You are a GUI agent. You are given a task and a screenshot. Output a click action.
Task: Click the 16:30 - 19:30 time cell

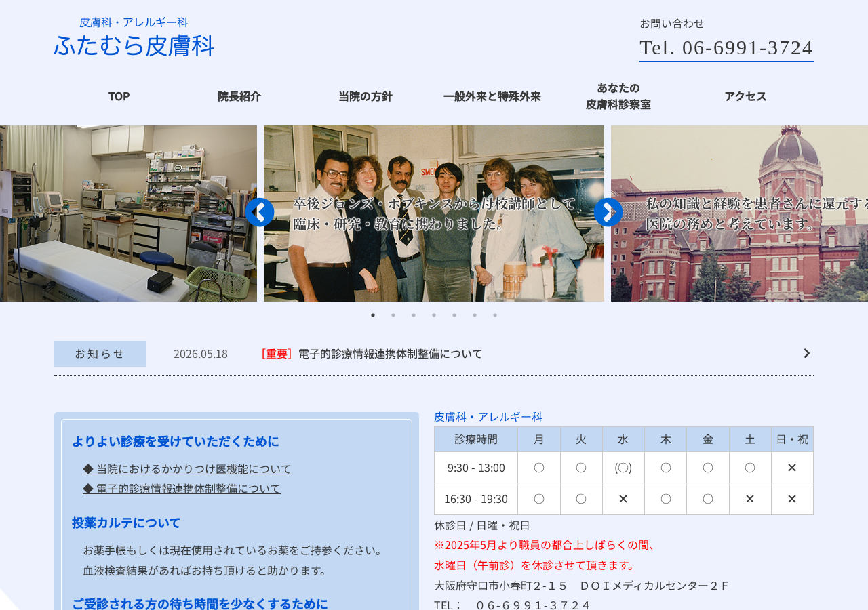[476, 499]
